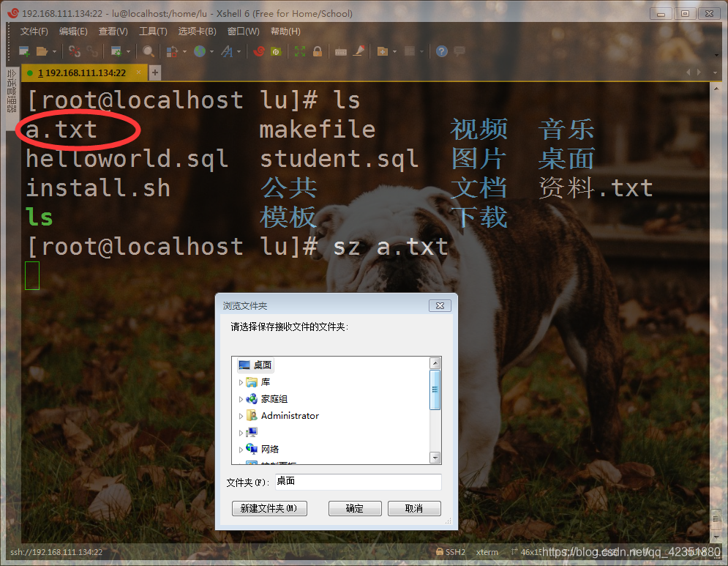Click the color scheme icon
The height and width of the screenshot is (566, 728).
(x=172, y=51)
